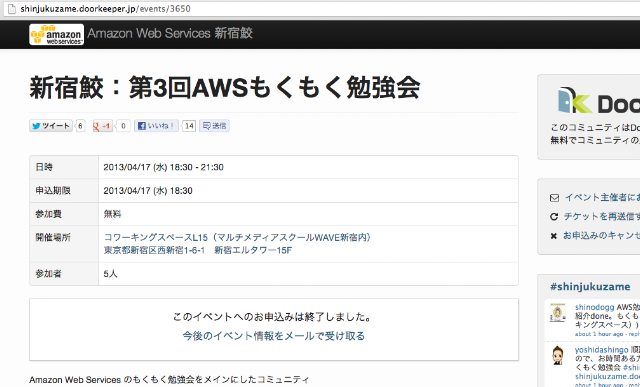Open the yoshidashingo username link
640x387 pixels.
(x=602, y=350)
